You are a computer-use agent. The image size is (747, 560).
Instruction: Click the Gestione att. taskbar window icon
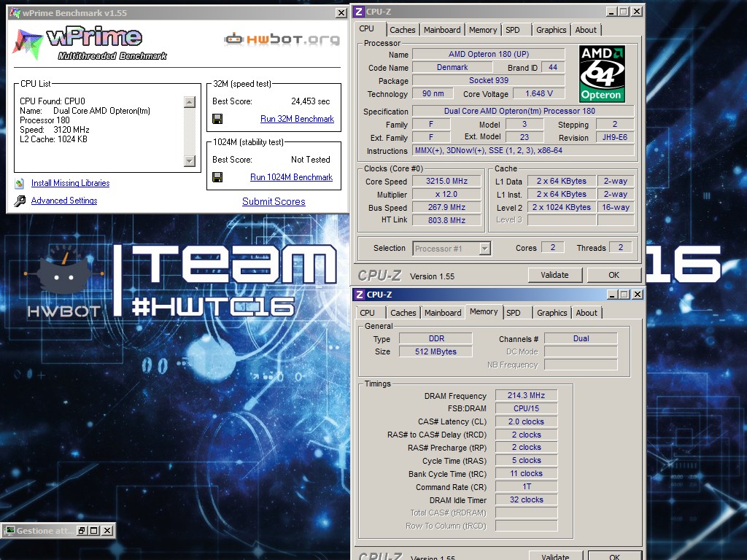point(9,531)
